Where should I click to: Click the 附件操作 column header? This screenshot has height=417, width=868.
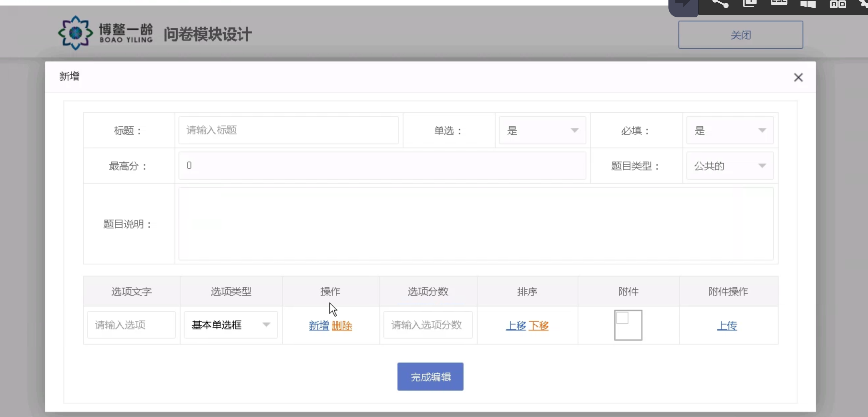pos(728,291)
